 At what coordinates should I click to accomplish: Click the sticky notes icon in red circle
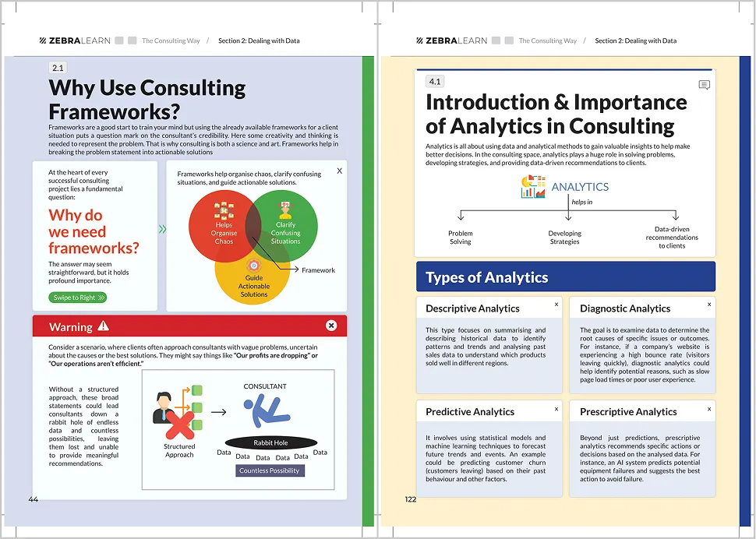point(224,210)
